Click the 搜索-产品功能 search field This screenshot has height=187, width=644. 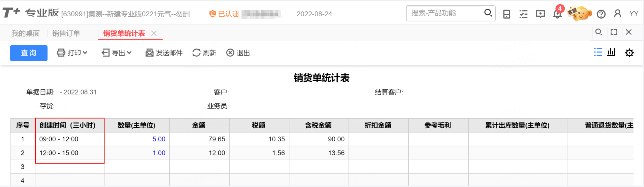point(444,13)
